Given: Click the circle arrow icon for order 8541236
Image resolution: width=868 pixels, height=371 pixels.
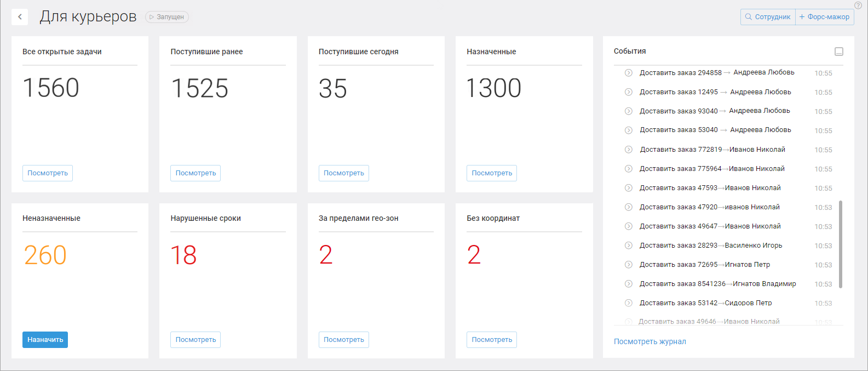Looking at the screenshot, I should pyautogui.click(x=629, y=284).
